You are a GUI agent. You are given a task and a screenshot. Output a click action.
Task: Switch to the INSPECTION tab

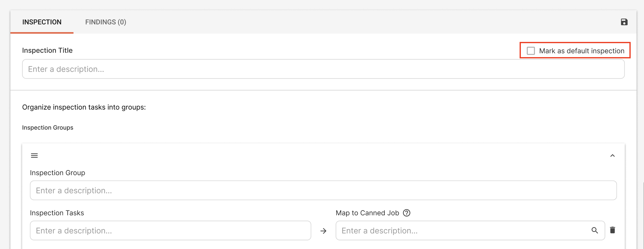coord(42,22)
